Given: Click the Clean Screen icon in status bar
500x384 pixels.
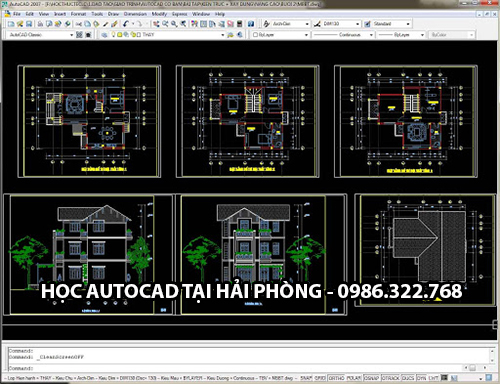Looking at the screenshot, I should 489,378.
